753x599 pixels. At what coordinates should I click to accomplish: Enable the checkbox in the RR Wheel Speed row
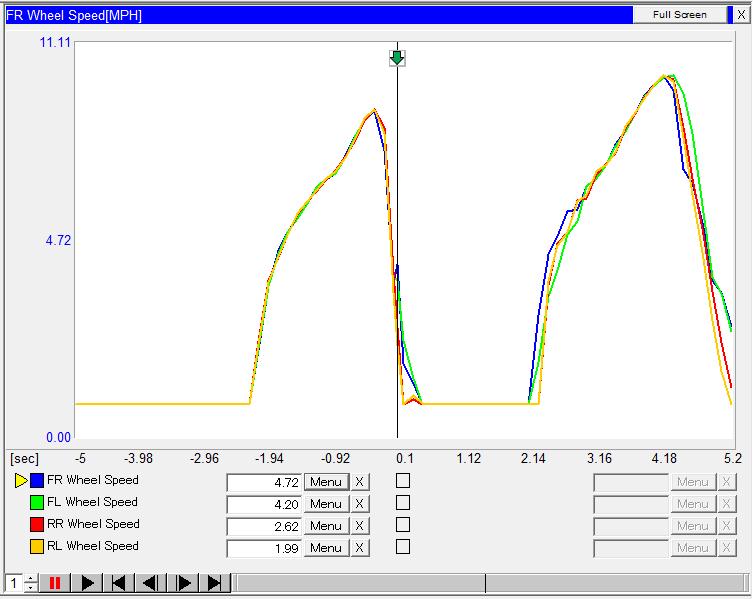[403, 525]
